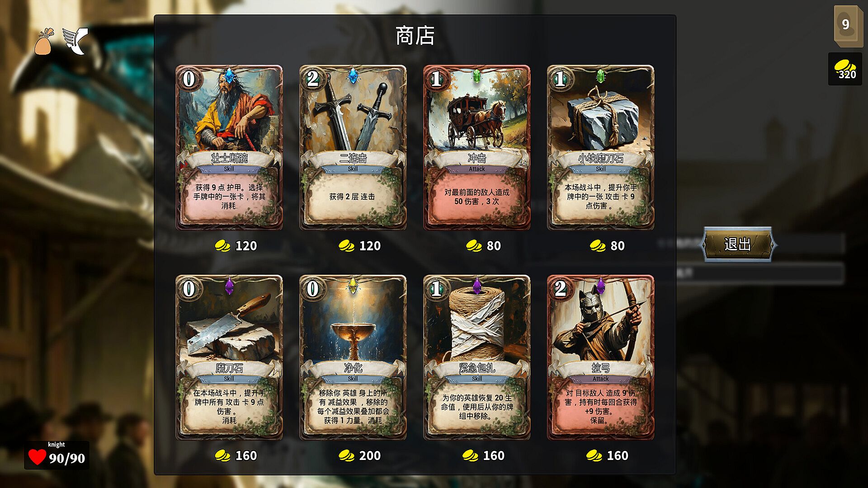
Task: Purchase the 磨刀石 whetstone card
Action: tap(229, 357)
